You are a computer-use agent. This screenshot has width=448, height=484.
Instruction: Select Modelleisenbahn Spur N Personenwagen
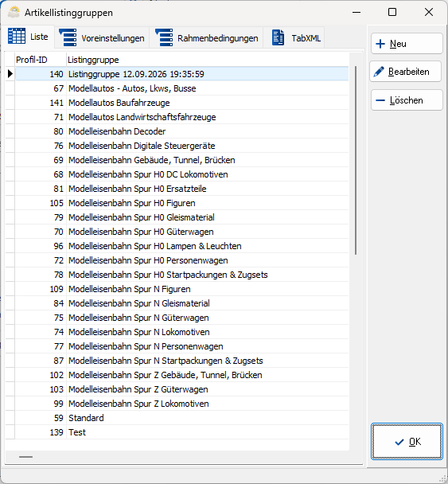point(181,346)
